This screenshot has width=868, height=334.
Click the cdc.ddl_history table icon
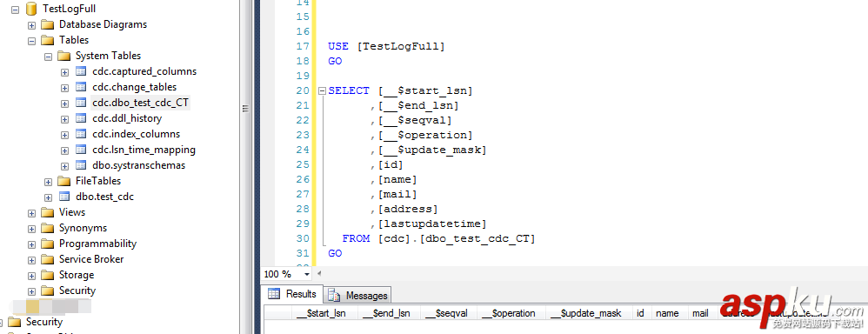point(81,118)
